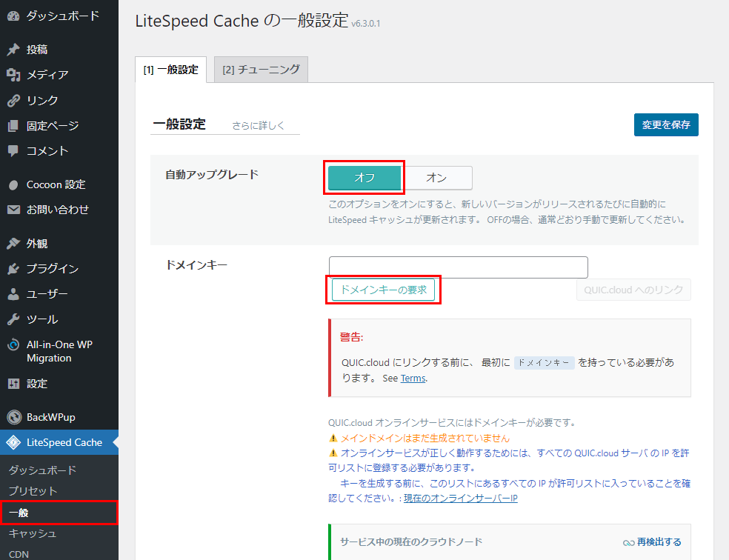
Task: Click the wrench icon beside ツール
Action: [13, 319]
